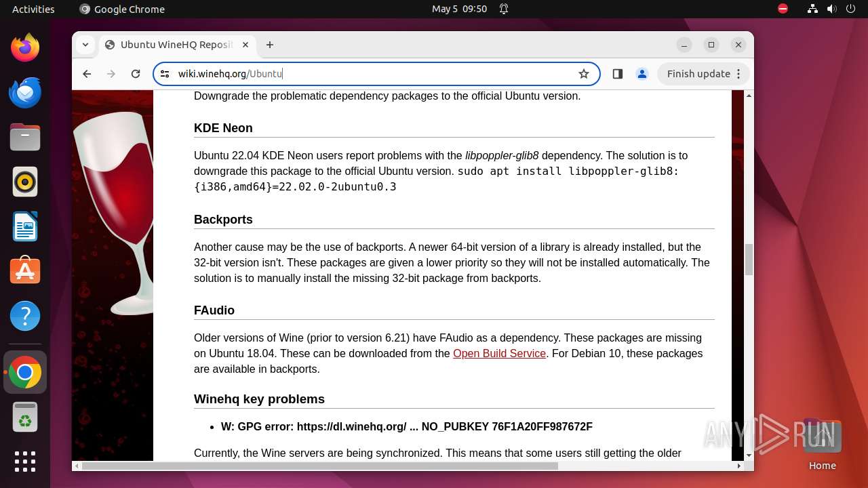Open Ubuntu Software center icon
Screen dimensions: 868x488
click(25, 271)
